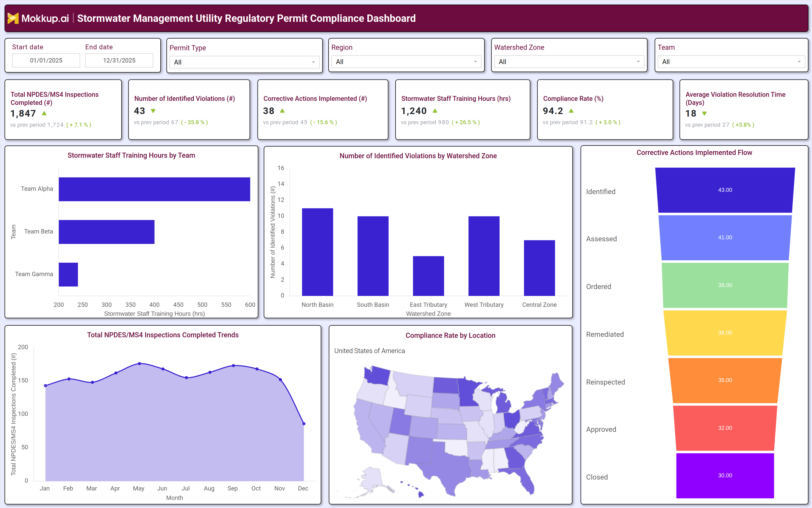This screenshot has height=508, width=812.
Task: Click 'Stormwater Staff Training Hours by Team' title
Action: 131,155
